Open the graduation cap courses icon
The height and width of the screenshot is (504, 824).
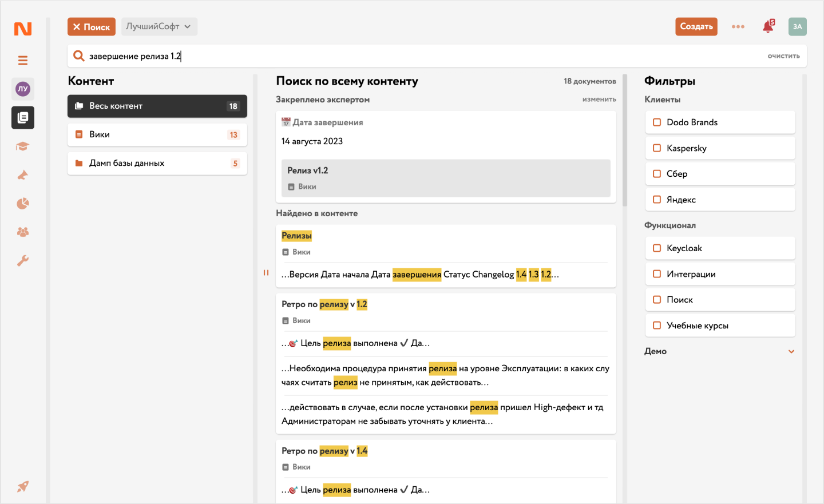click(23, 146)
